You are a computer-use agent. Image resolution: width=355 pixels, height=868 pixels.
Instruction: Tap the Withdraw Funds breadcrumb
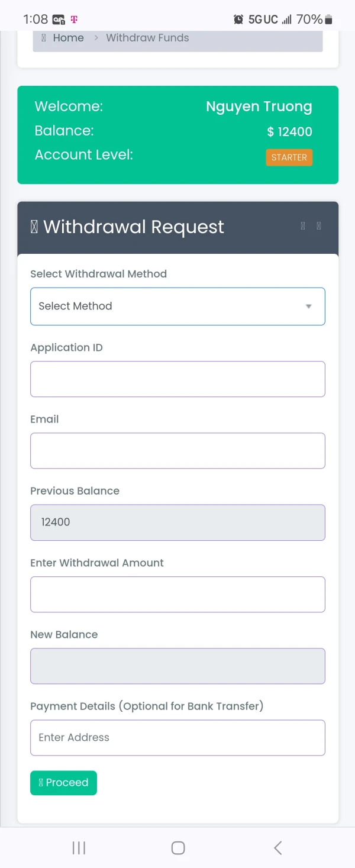pyautogui.click(x=147, y=38)
